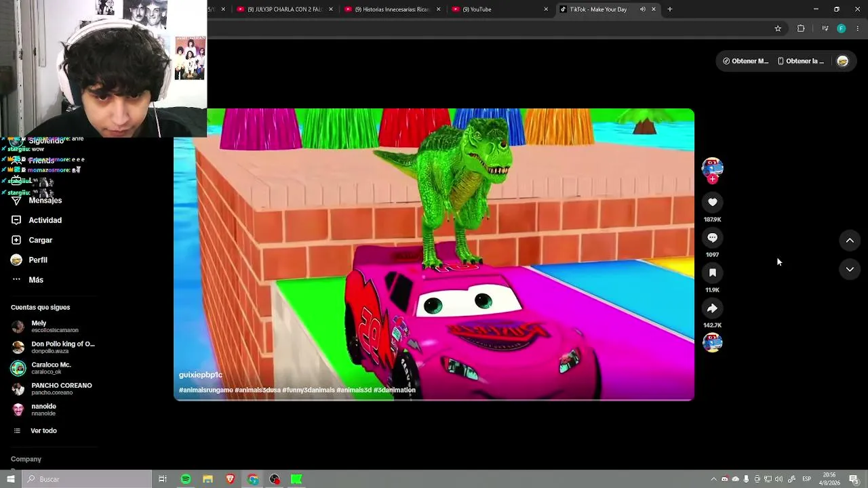Like the video with the heart icon

712,202
